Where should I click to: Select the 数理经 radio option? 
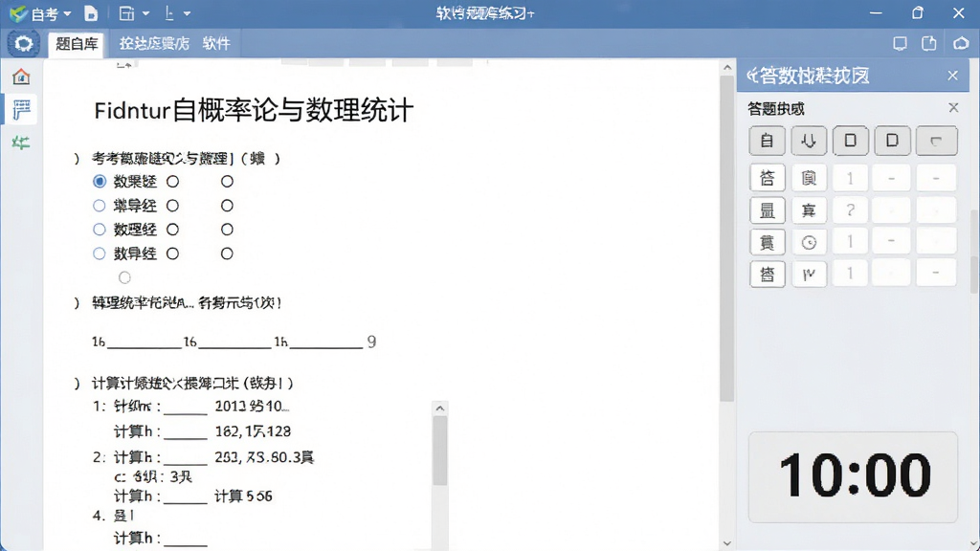(100, 230)
